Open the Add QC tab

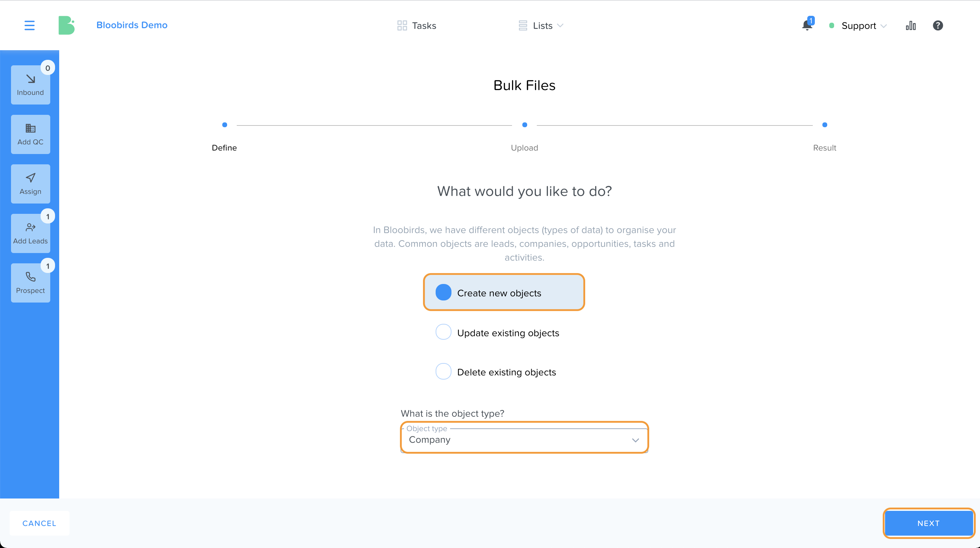pyautogui.click(x=30, y=134)
